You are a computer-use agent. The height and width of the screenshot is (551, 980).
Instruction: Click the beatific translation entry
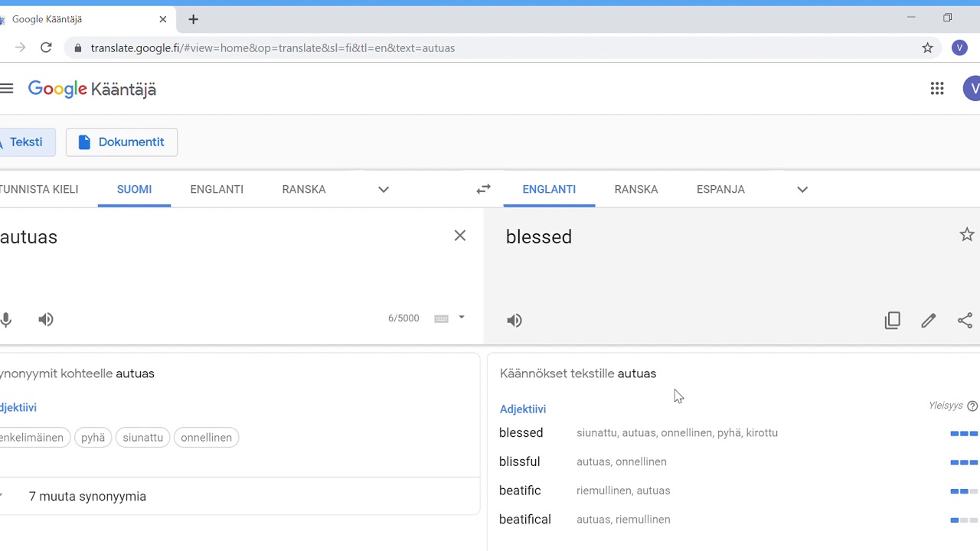521,491
